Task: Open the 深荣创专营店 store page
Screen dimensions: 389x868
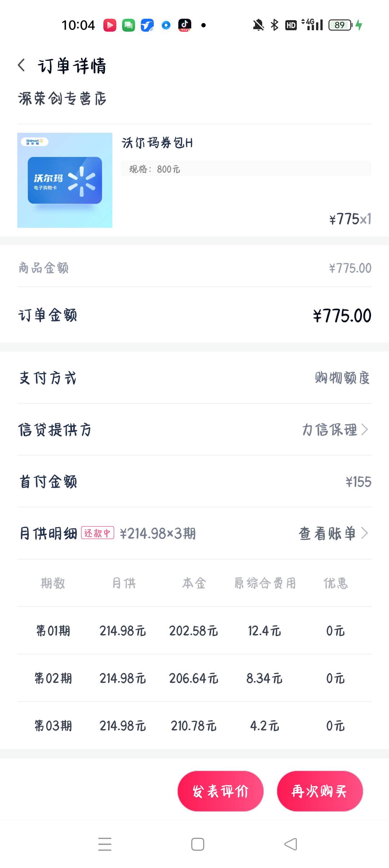Action: click(62, 98)
